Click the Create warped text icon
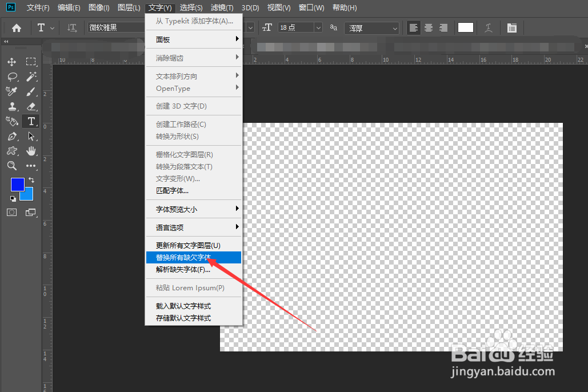The image size is (588, 392). tap(487, 27)
